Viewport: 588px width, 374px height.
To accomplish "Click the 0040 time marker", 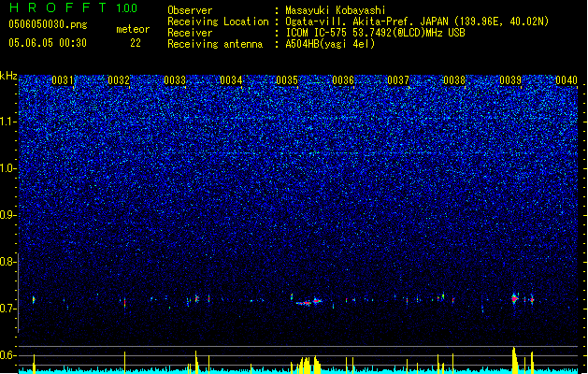I will 566,80.
